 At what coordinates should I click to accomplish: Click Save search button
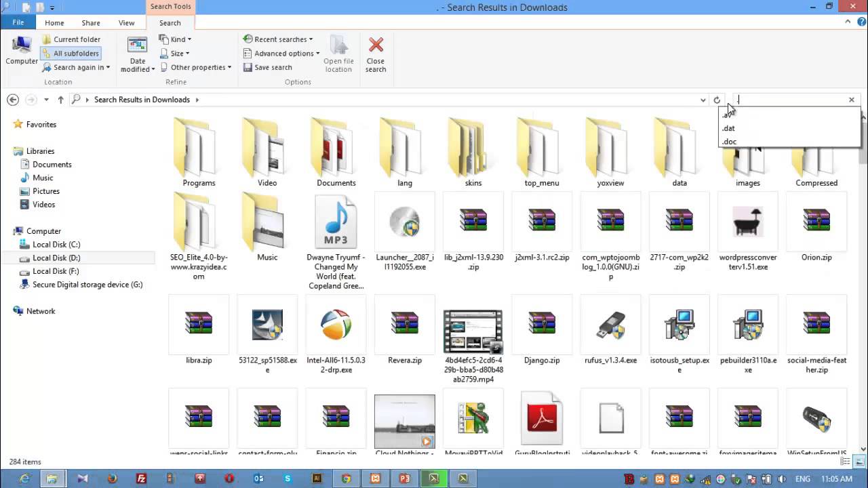point(268,67)
